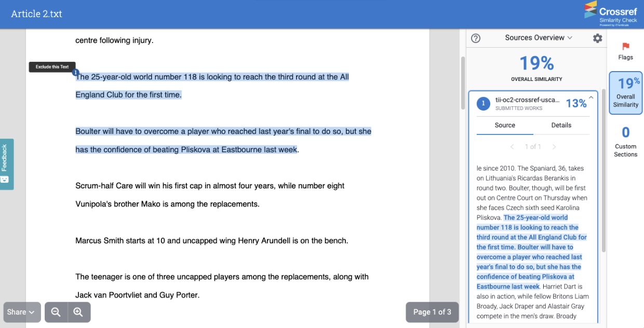Click the zoom in magnifier icon
This screenshot has width=644, height=328.
[x=78, y=312]
